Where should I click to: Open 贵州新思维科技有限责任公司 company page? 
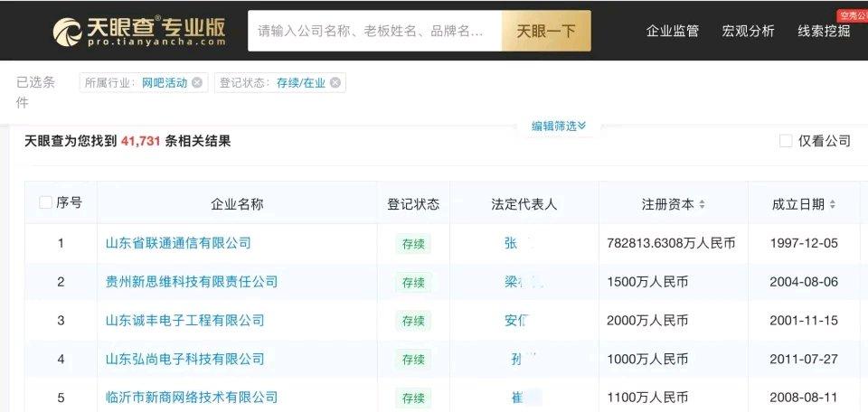192,282
